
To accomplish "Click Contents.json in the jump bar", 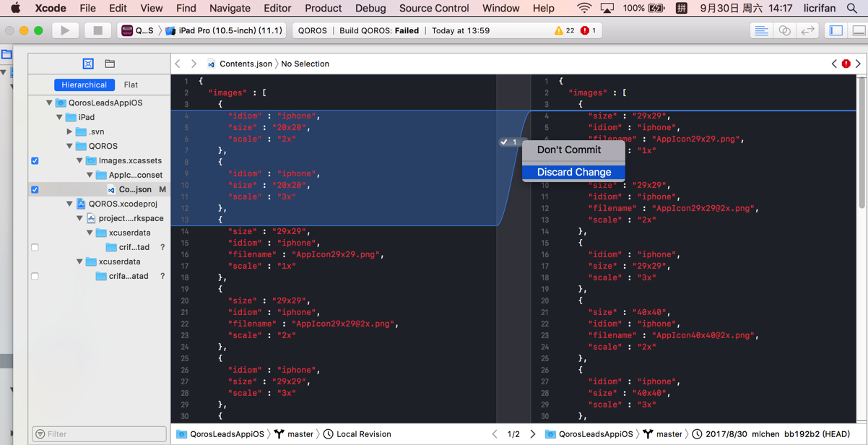I will [x=240, y=64].
